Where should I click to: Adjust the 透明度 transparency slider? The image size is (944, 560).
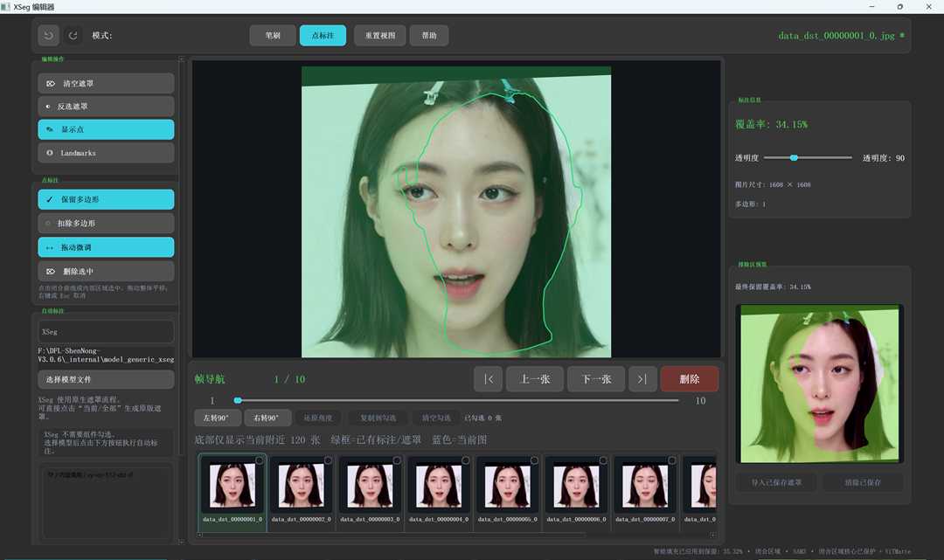[x=808, y=157]
